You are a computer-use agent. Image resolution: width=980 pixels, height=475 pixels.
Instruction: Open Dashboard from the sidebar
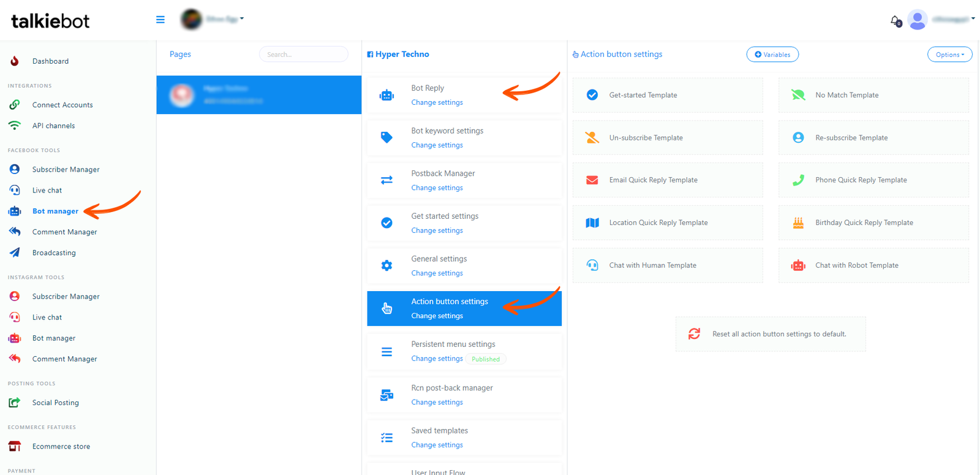pos(50,61)
